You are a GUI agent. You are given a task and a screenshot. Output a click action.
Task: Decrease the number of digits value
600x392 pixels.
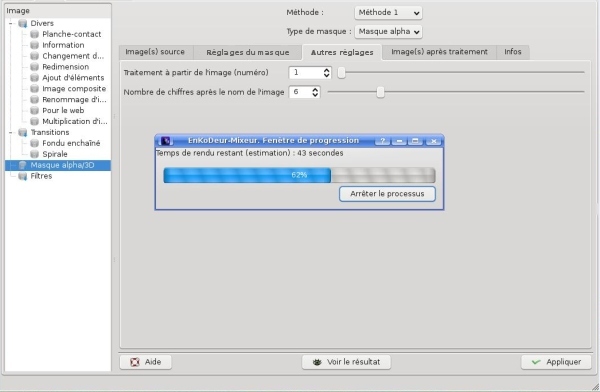click(315, 95)
